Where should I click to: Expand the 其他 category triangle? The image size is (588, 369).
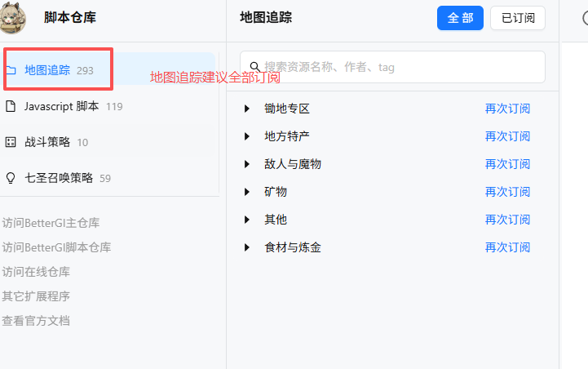pos(247,220)
